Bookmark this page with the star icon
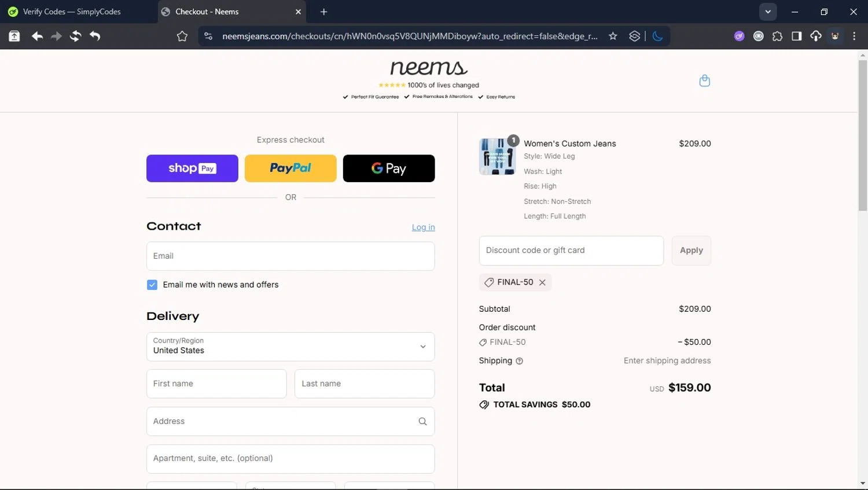 coord(613,36)
